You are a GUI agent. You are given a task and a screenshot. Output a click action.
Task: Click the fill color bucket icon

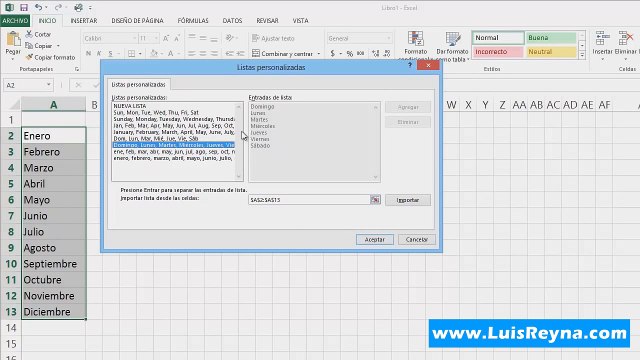click(x=154, y=53)
